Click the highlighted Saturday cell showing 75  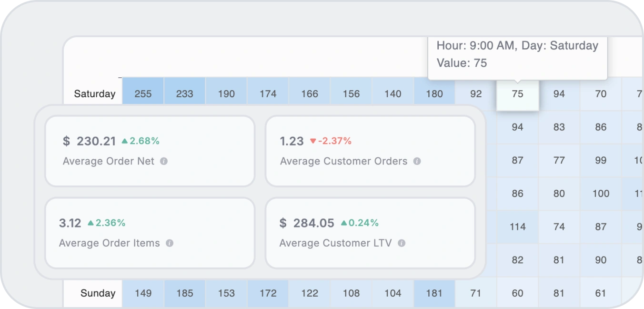(517, 94)
